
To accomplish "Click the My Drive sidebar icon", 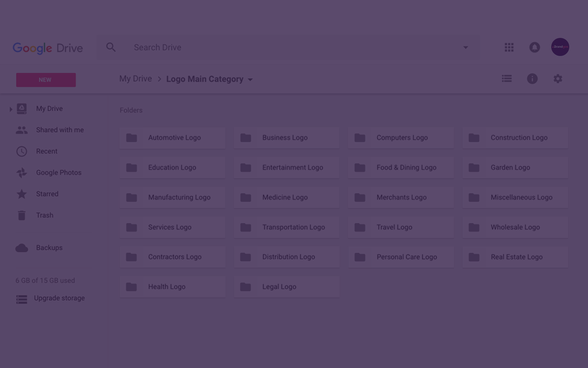I will click(22, 108).
